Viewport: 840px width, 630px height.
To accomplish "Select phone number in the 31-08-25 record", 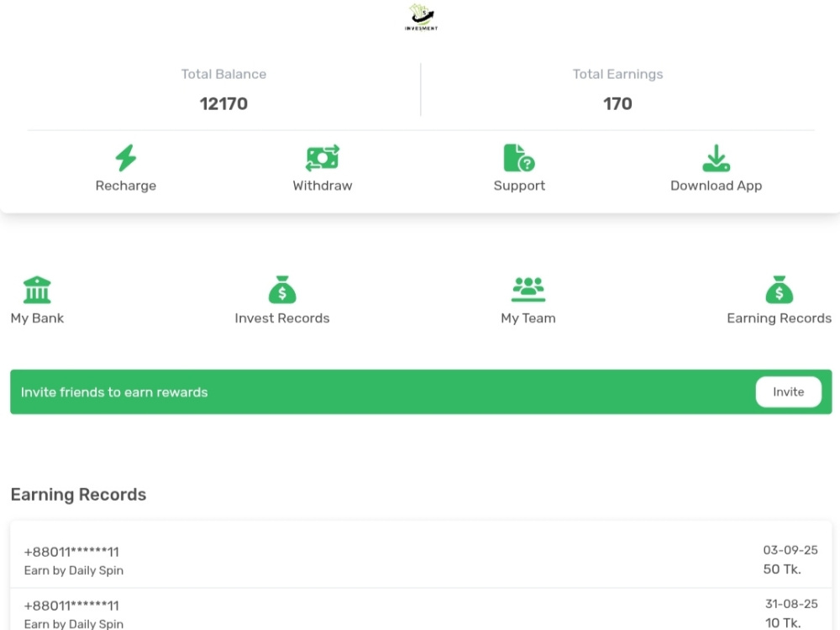I will pos(71,606).
